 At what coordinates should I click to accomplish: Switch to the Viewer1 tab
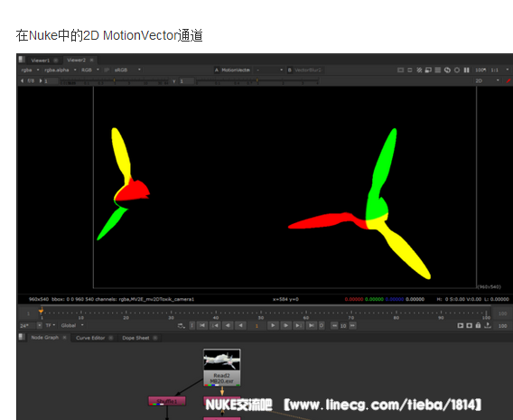point(41,61)
